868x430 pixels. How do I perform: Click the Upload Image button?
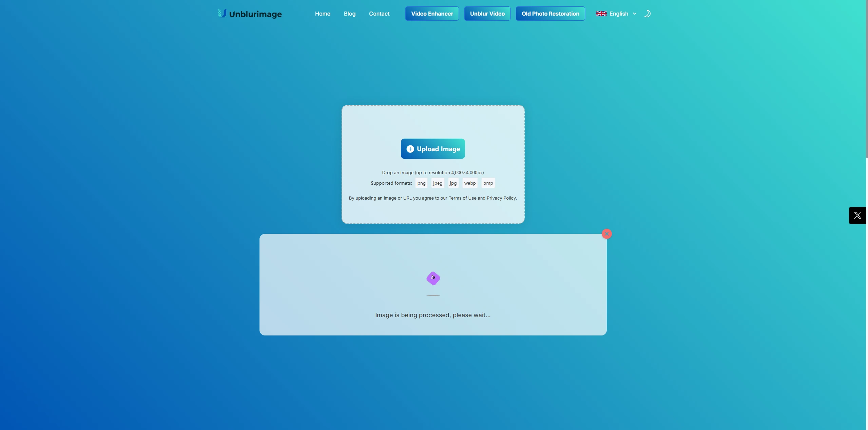click(433, 149)
